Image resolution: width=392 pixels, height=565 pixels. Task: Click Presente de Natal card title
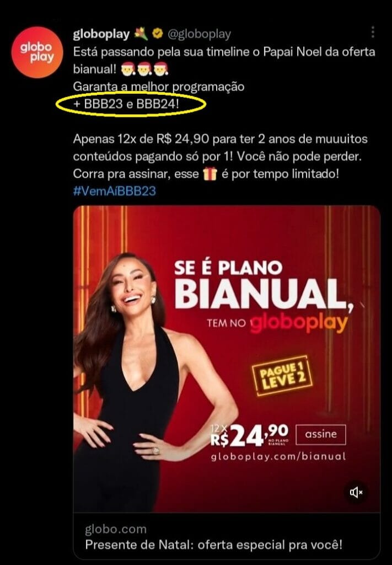(x=213, y=545)
